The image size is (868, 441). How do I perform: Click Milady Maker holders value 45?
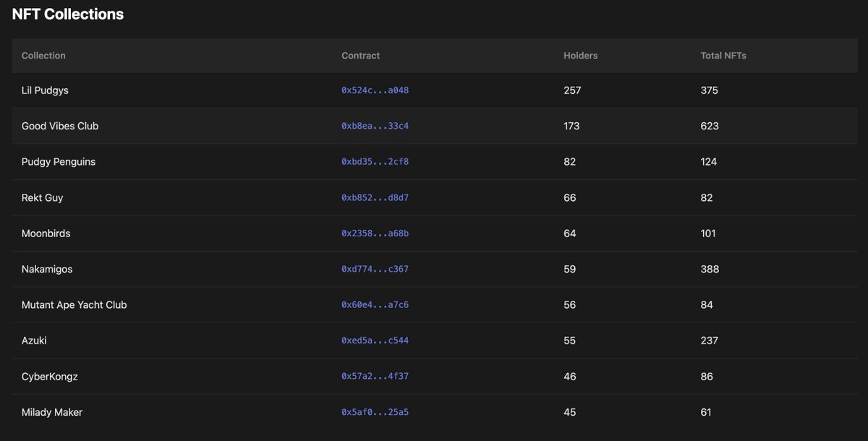coord(570,412)
